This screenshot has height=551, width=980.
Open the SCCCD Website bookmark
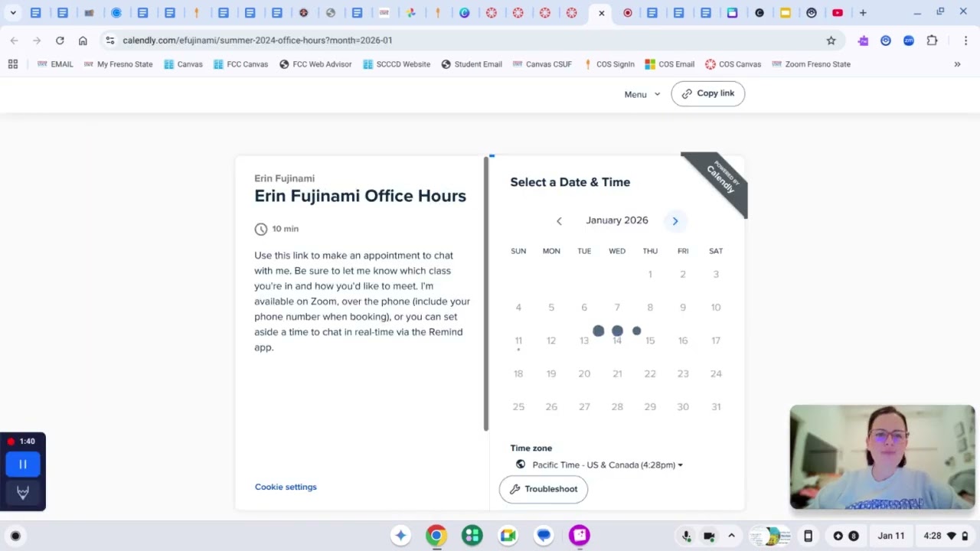[397, 64]
